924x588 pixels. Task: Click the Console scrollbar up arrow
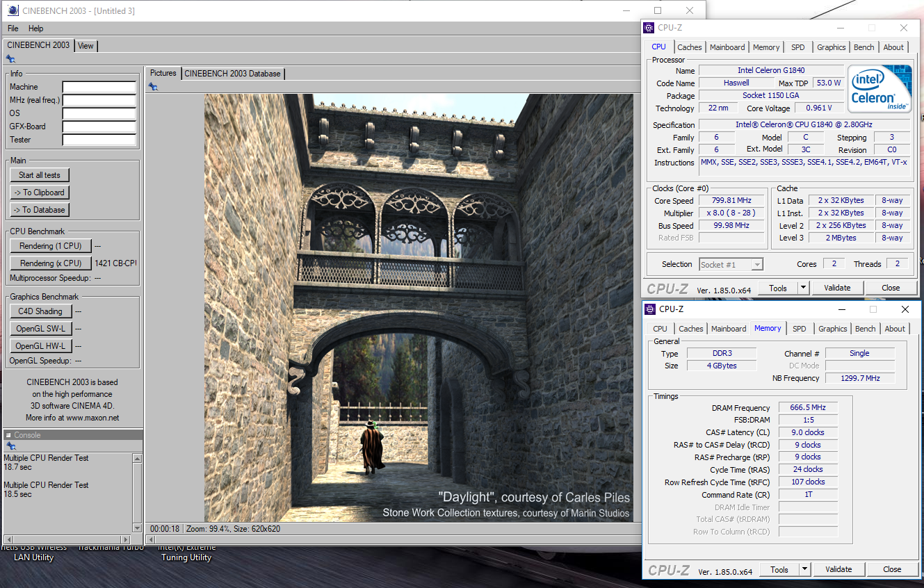click(137, 459)
